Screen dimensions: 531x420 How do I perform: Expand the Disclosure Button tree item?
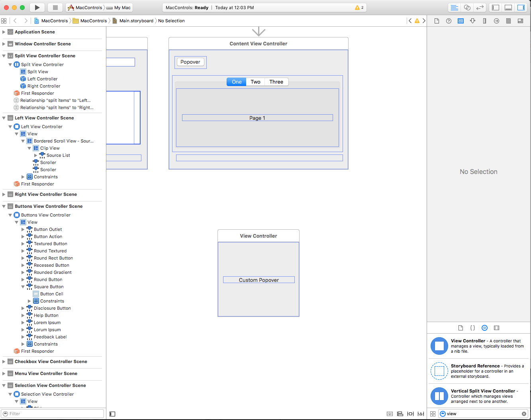[23, 308]
